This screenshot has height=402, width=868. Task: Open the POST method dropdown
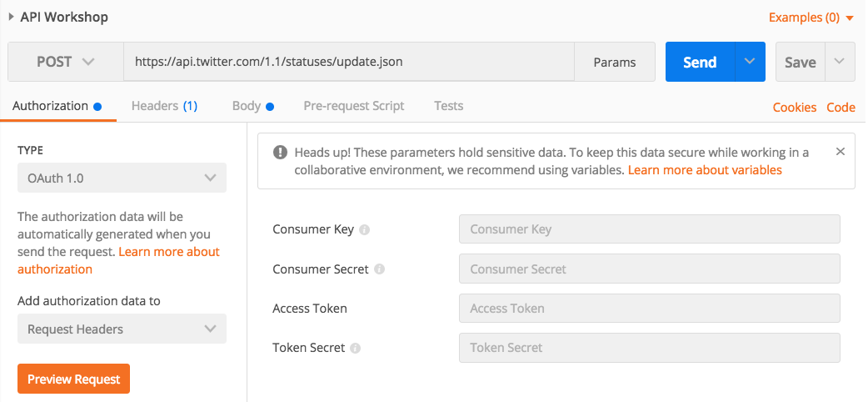click(x=66, y=62)
